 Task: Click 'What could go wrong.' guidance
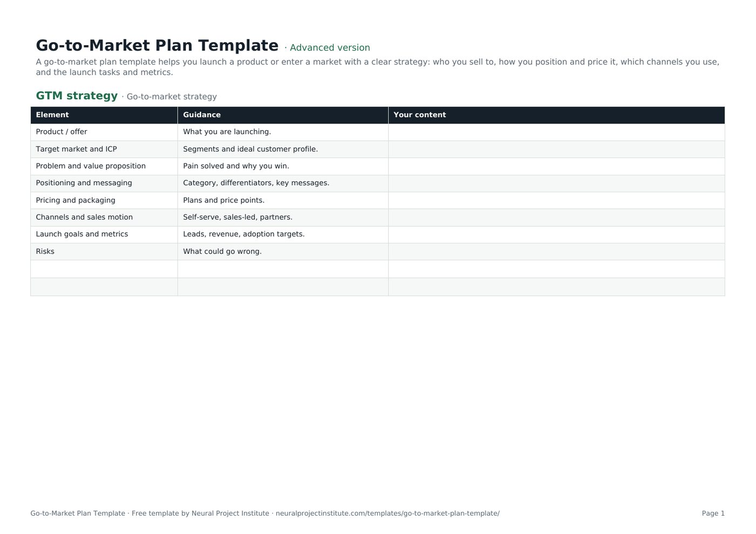[x=222, y=252]
